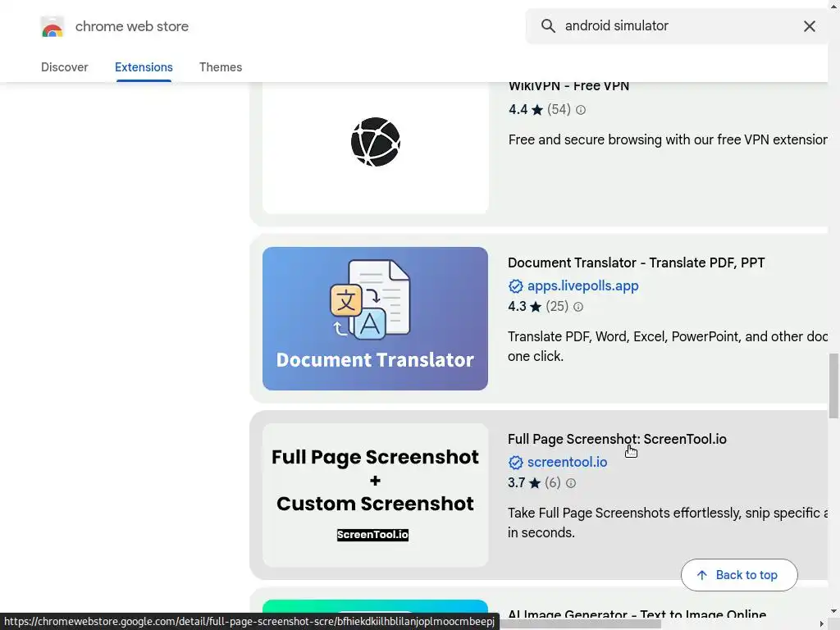Viewport: 840px width, 630px height.
Task: Click the scrollbar down arrow
Action: click(x=833, y=611)
